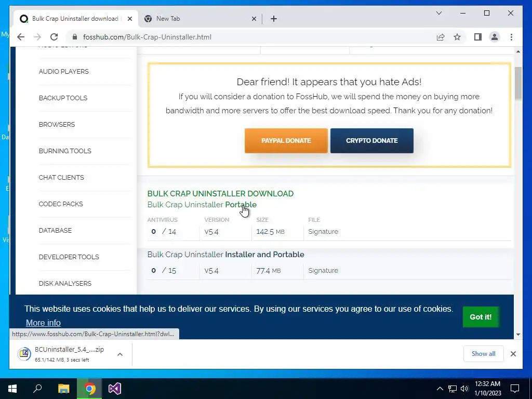Open taskbar search magnifier
Screen dimensions: 532x399
coord(37,389)
